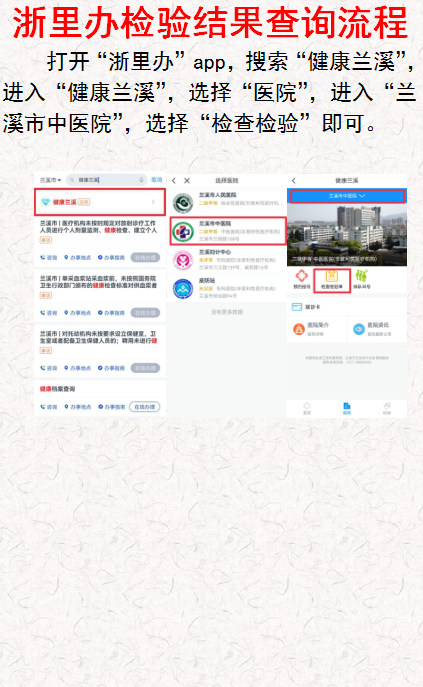Click the microphone icon in search box

tap(142, 180)
